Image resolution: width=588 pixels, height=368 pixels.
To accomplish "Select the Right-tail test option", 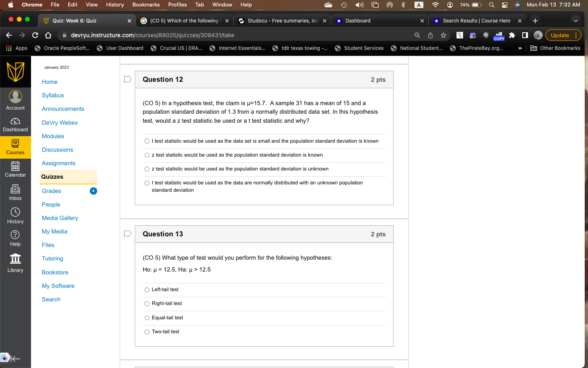I will pos(147,303).
